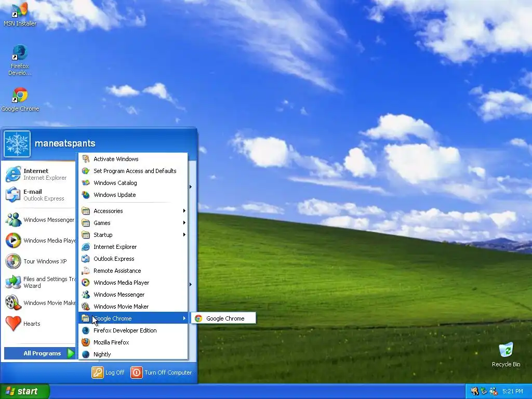
Task: Launch Windows Messenger from All Programs list
Action: click(134, 295)
